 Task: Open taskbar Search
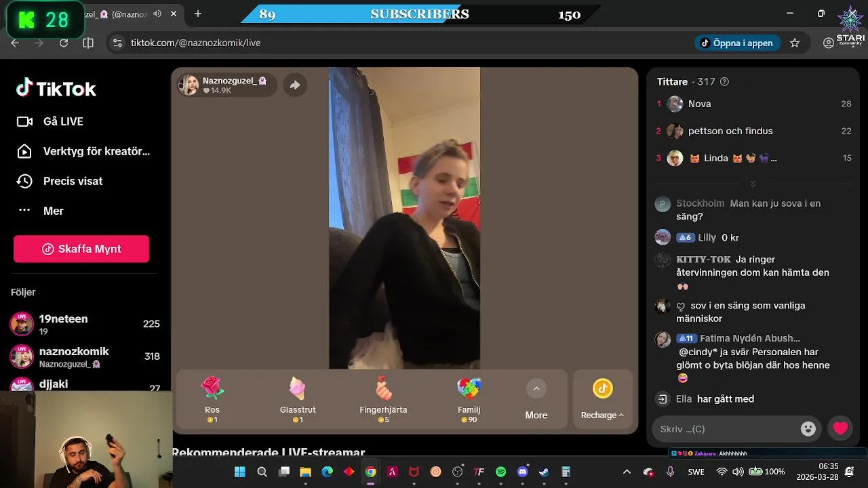(x=262, y=472)
